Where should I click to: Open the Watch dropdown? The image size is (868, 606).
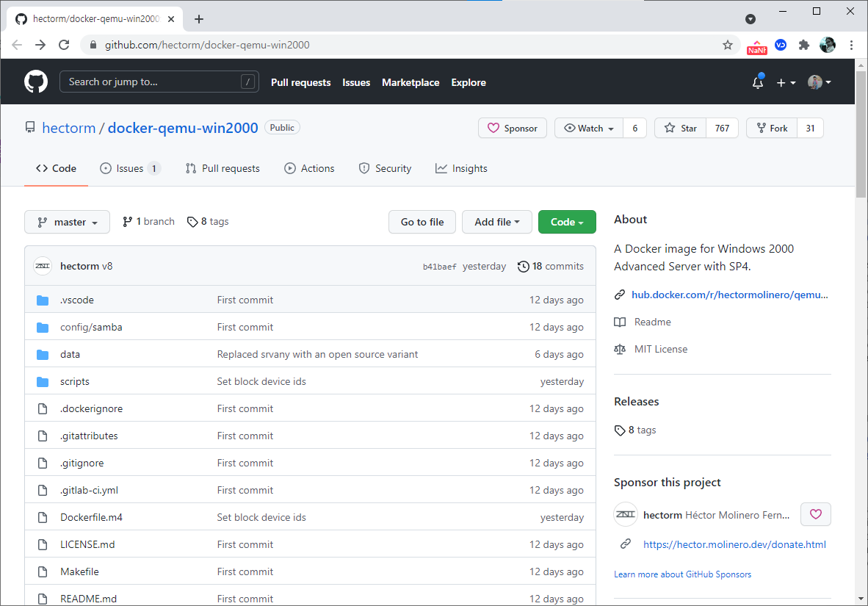589,128
